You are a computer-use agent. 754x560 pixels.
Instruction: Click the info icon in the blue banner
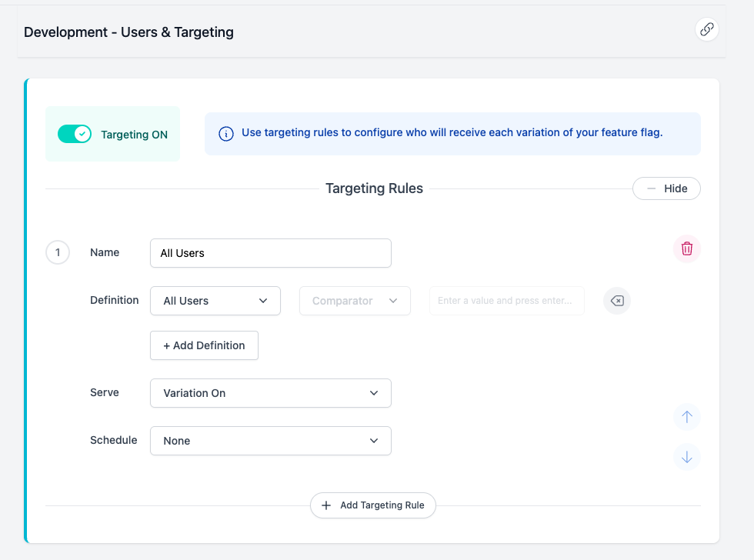[x=226, y=134]
